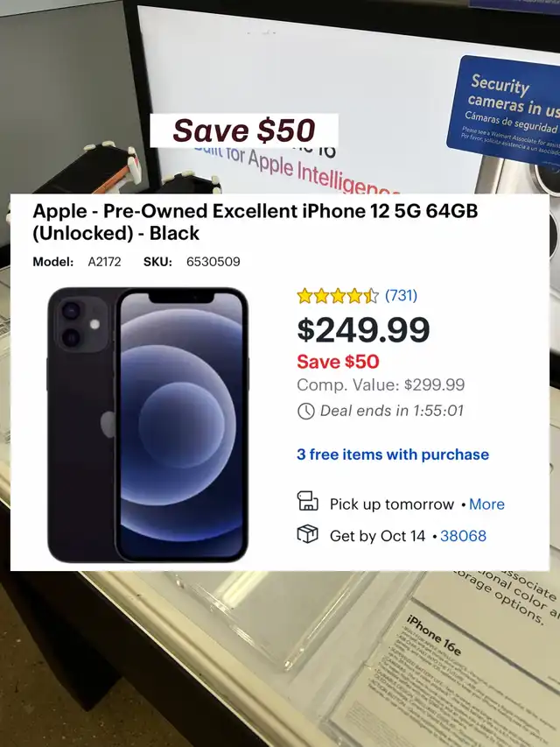Screen dimensions: 560x747
Task: Open the Pre-Owned iPhone 12 product title
Action: click(x=255, y=222)
